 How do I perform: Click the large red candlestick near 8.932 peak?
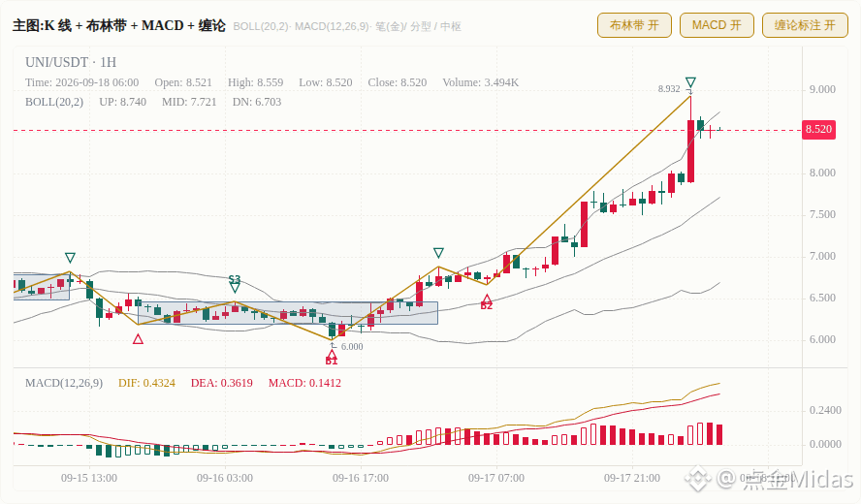point(690,151)
